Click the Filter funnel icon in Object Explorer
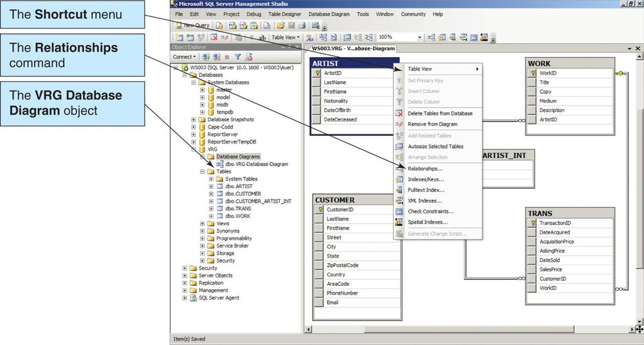 point(238,57)
